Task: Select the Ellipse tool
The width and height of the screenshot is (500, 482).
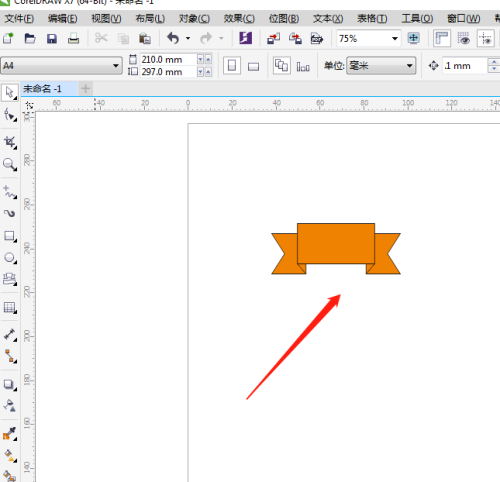Action: click(x=10, y=258)
